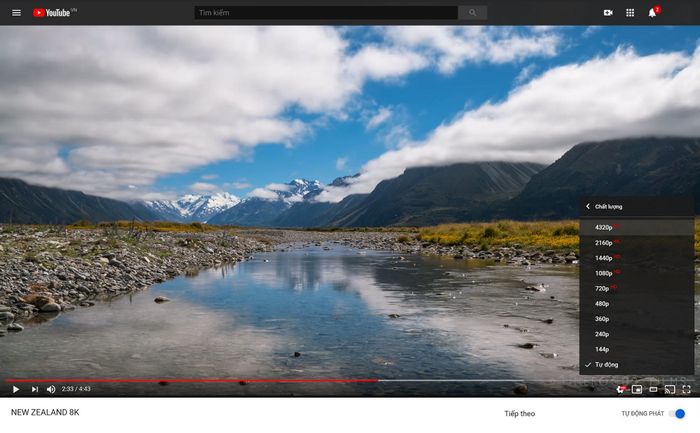
Task: Click the search magnifier button
Action: 472,13
